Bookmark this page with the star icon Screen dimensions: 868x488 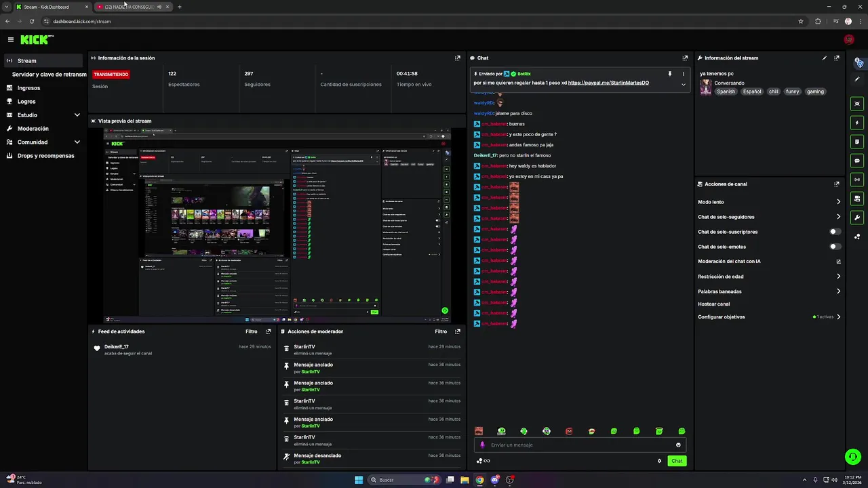(x=801, y=21)
